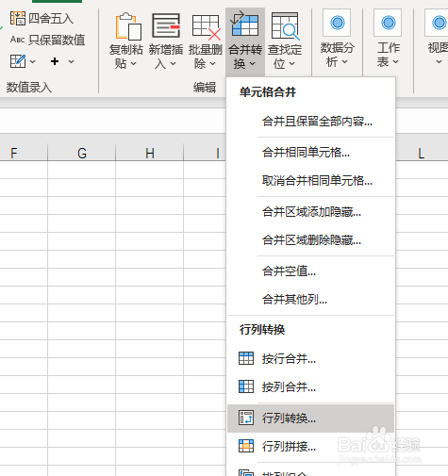Click the 行列拼接 grid icon
Image resolution: width=448 pixels, height=476 pixels.
(246, 446)
